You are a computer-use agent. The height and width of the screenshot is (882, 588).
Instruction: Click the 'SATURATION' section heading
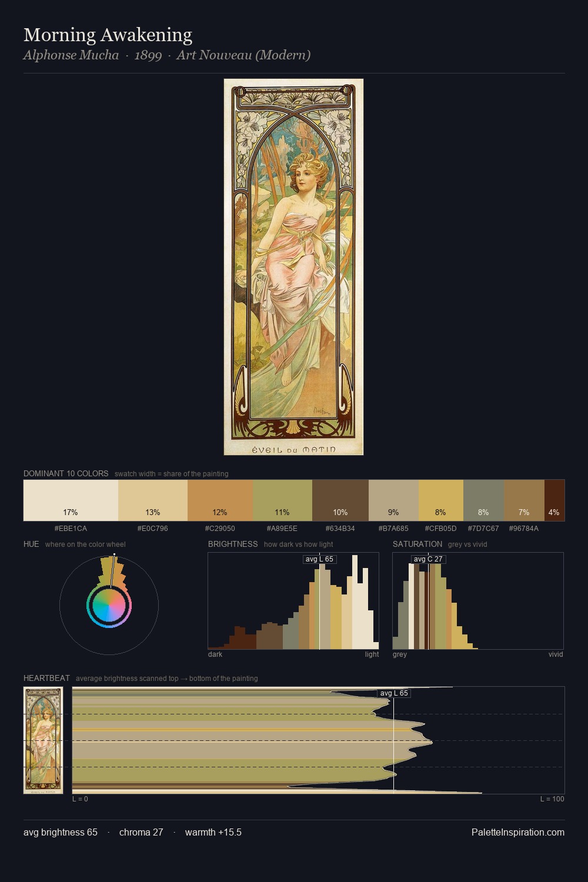pos(417,544)
